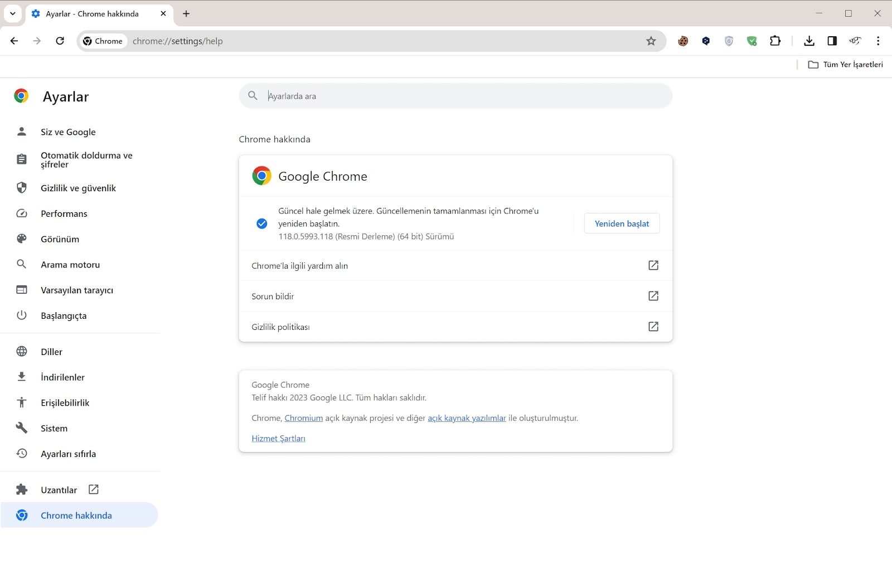Open Erişilebilirlik settings
Viewport: 892px width, 588px height.
pyautogui.click(x=80, y=403)
